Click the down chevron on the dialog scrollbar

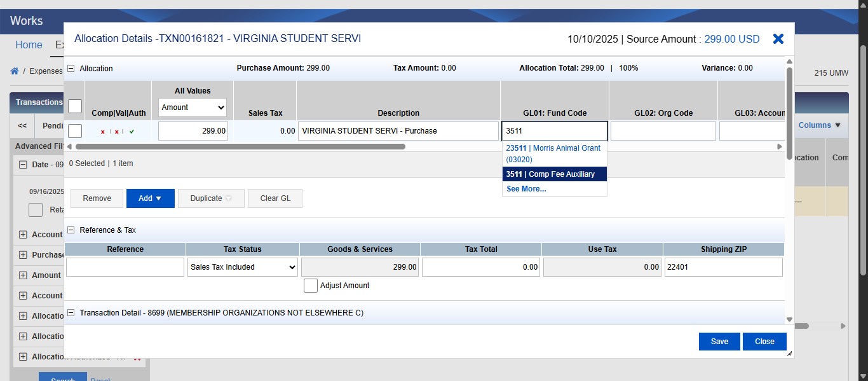pyautogui.click(x=789, y=319)
